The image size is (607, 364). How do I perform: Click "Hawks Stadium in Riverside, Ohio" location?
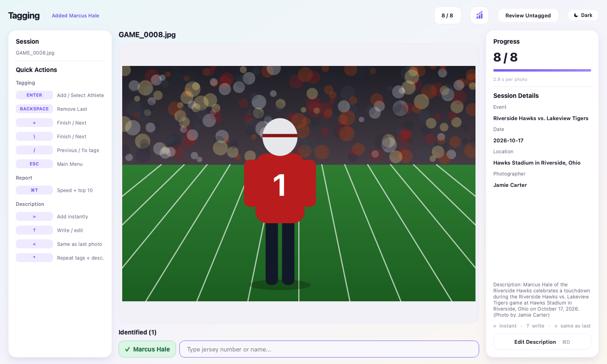coord(537,163)
